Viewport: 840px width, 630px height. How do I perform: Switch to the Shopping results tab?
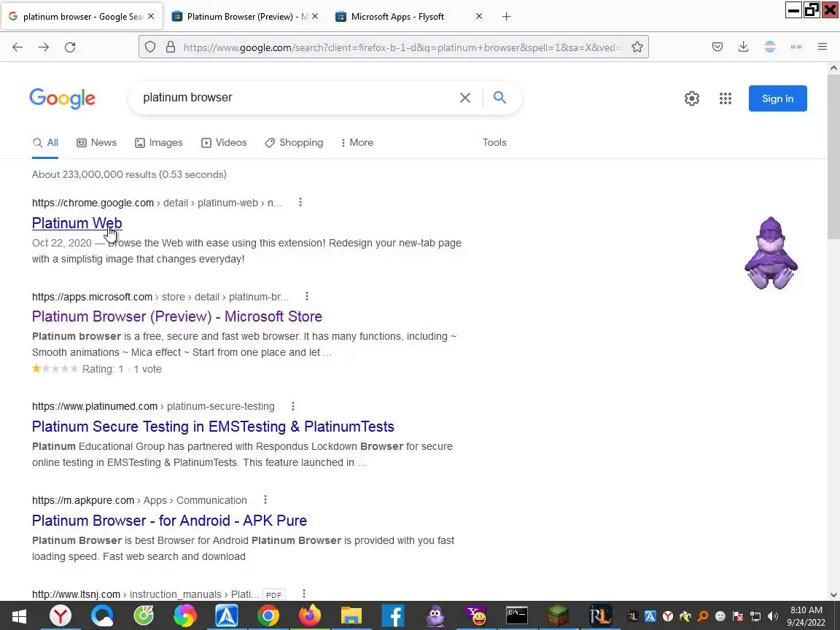point(294,142)
